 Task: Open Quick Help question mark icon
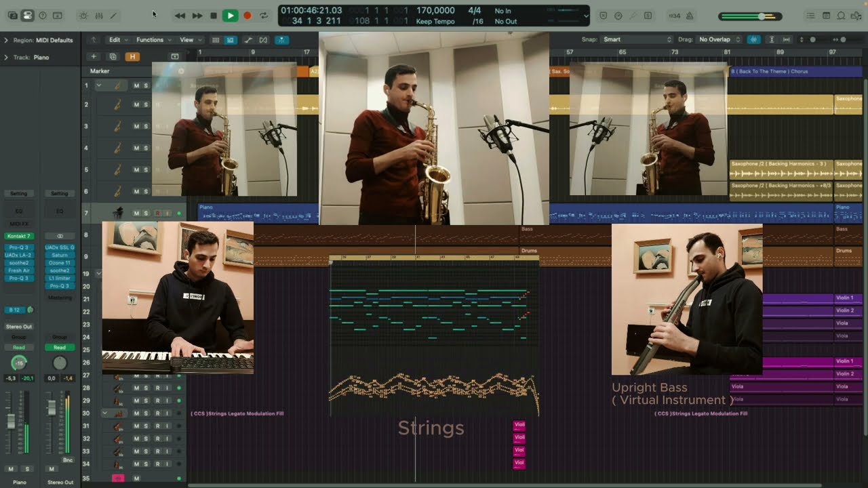click(43, 16)
